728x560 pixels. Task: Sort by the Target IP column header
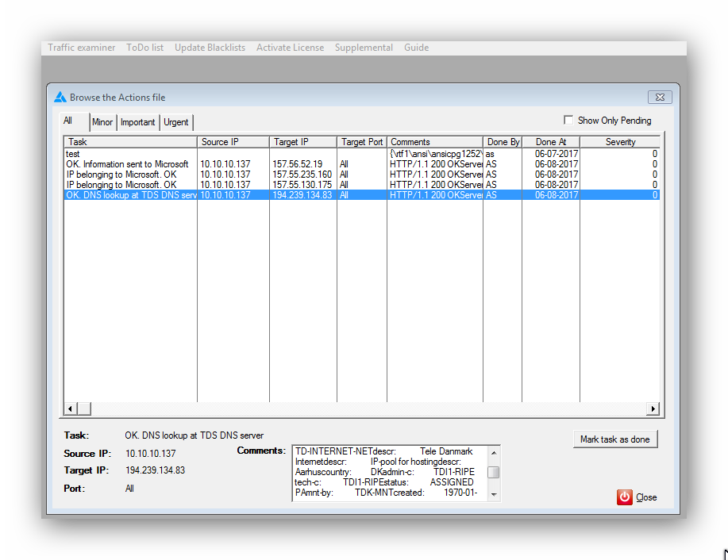[x=303, y=142]
